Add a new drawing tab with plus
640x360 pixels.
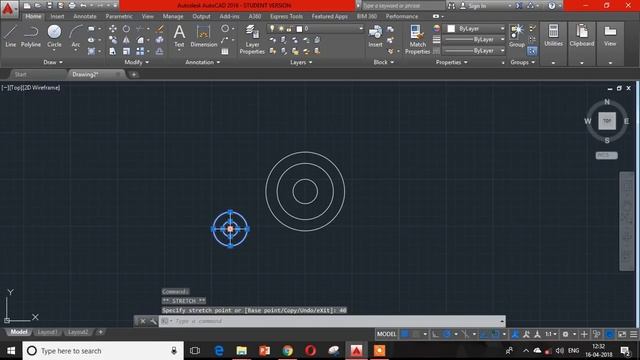coord(133,75)
